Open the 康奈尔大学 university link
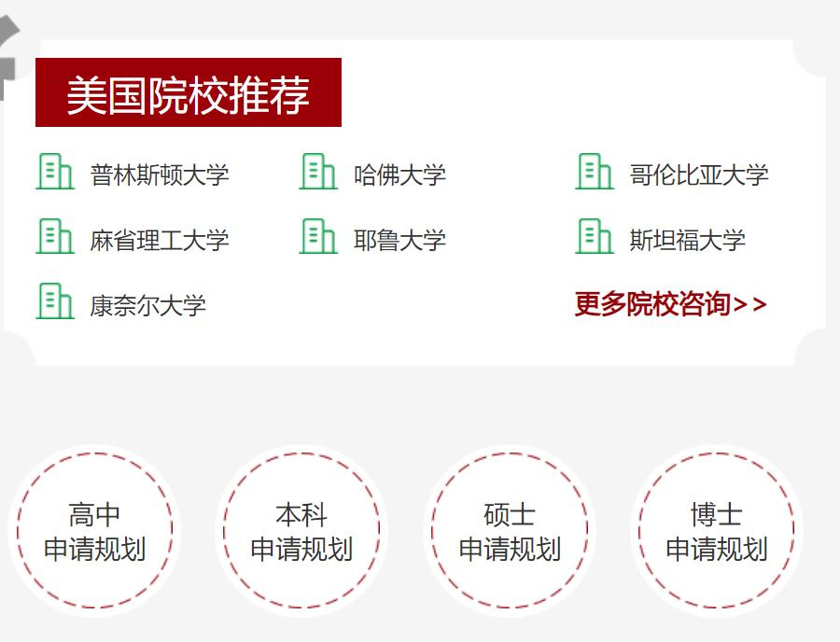The width and height of the screenshot is (840, 642). click(x=146, y=303)
